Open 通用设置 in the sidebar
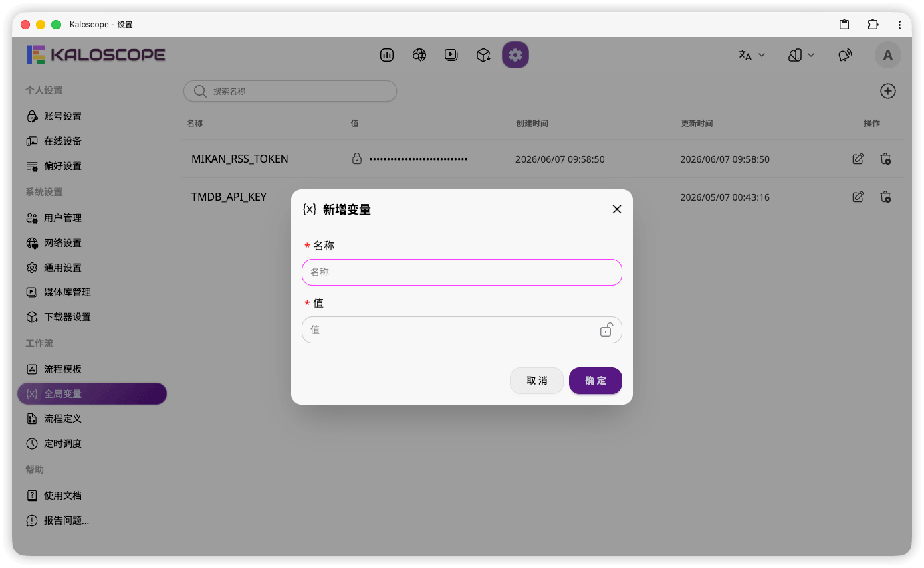Viewport: 924px width, 568px height. 92,268
